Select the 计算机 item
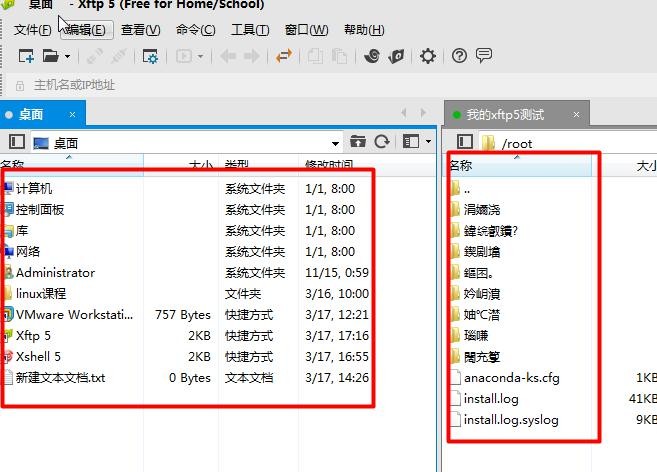The height and width of the screenshot is (472, 657). coord(34,189)
